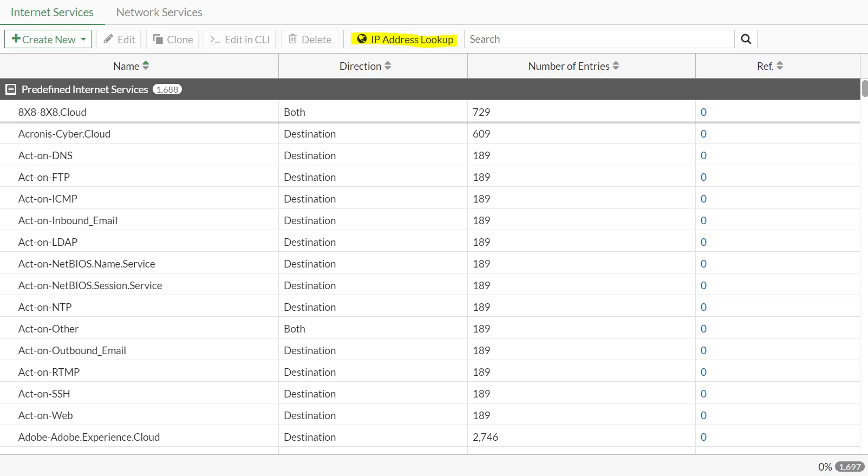Open the IP Address Lookup tool
Viewport: 868px width, 476px height.
point(404,39)
